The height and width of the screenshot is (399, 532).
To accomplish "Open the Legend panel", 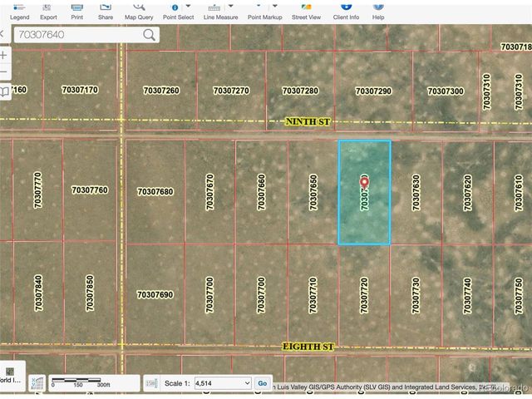I will (19, 12).
